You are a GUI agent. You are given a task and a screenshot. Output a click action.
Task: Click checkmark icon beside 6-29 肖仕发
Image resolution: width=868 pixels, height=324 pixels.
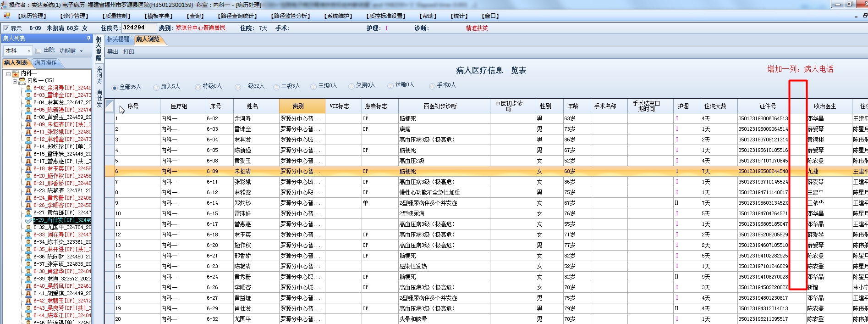pyautogui.click(x=28, y=220)
